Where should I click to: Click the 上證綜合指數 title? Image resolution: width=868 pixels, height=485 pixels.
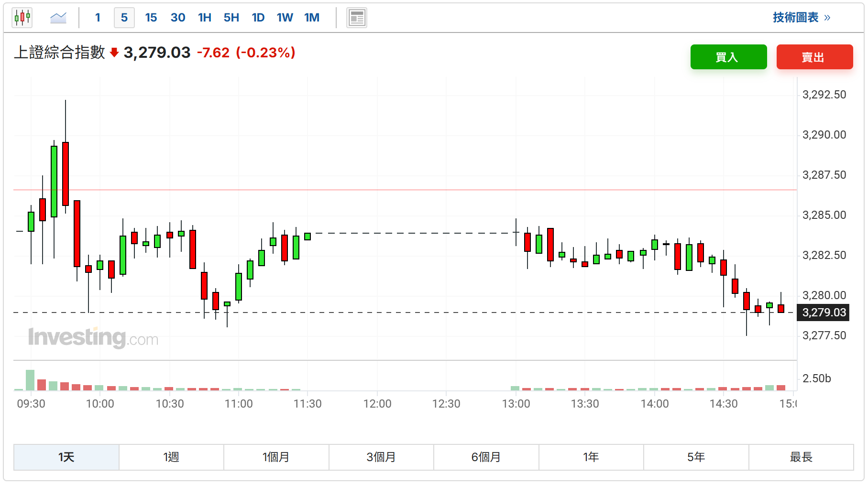coord(59,53)
